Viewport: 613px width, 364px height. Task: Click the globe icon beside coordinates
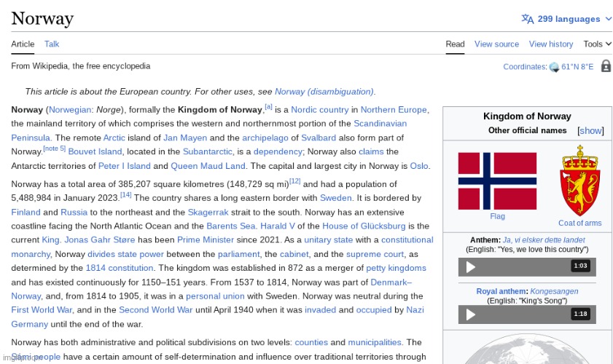[x=554, y=67]
